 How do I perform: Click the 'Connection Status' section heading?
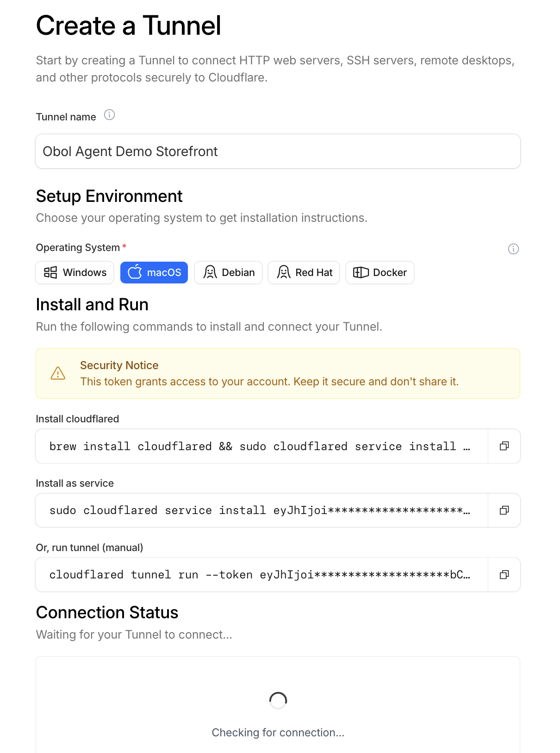click(107, 613)
